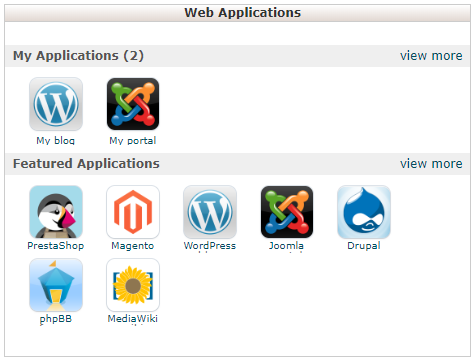Select the Joomla icon under Featured Applications
This screenshot has height=361, width=476.
[287, 212]
